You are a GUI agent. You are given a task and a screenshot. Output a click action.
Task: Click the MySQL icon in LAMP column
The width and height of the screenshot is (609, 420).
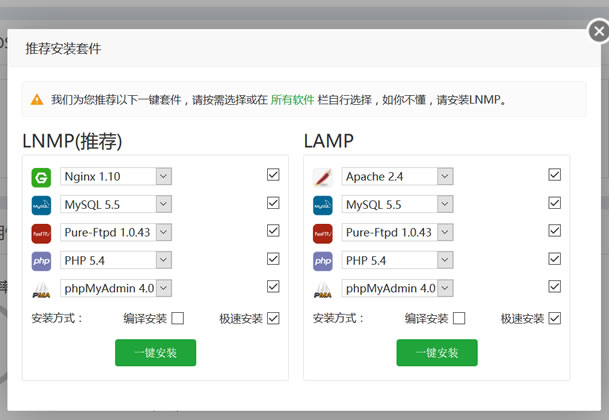tap(322, 205)
